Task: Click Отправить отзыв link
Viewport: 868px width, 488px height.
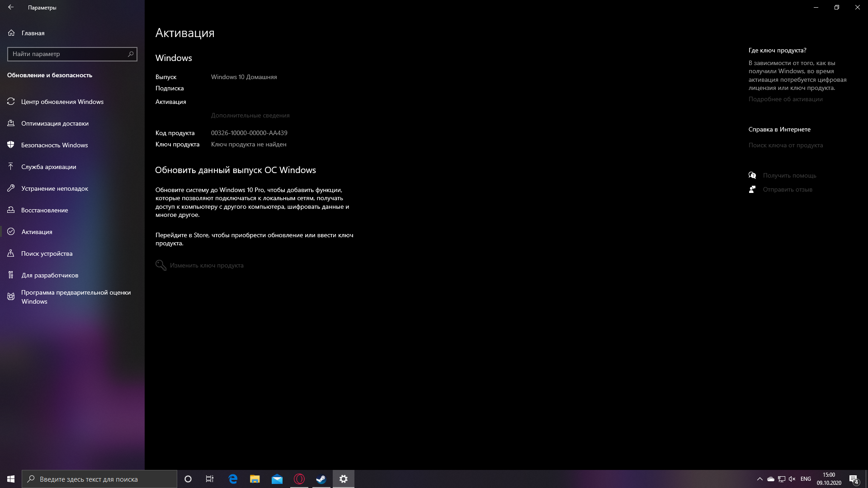Action: click(788, 189)
